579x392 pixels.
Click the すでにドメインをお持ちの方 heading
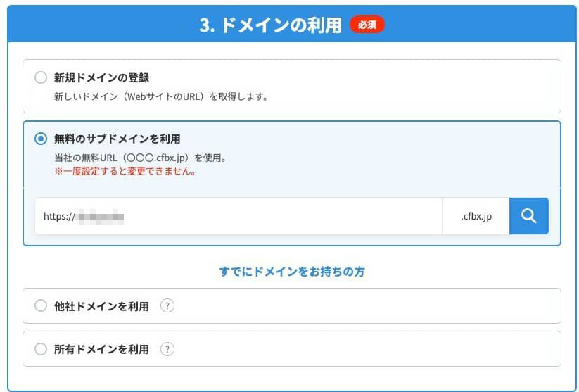(292, 272)
